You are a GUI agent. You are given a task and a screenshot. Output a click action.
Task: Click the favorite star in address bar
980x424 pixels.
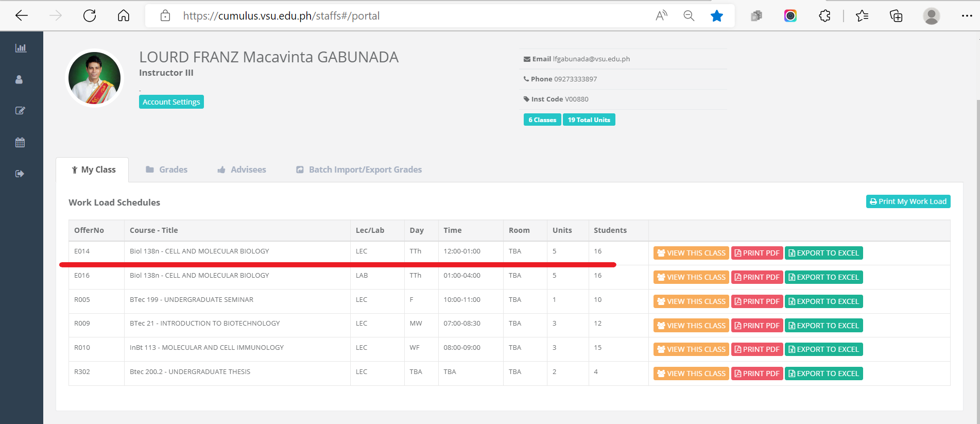716,16
